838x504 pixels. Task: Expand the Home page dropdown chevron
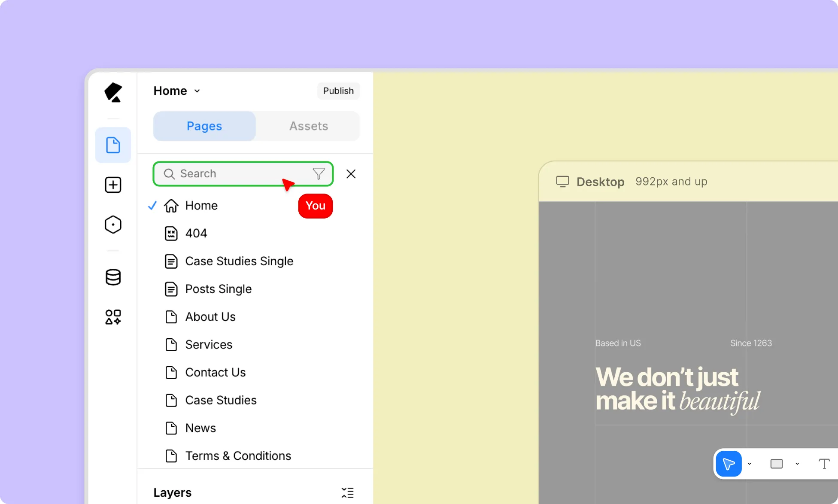click(197, 91)
